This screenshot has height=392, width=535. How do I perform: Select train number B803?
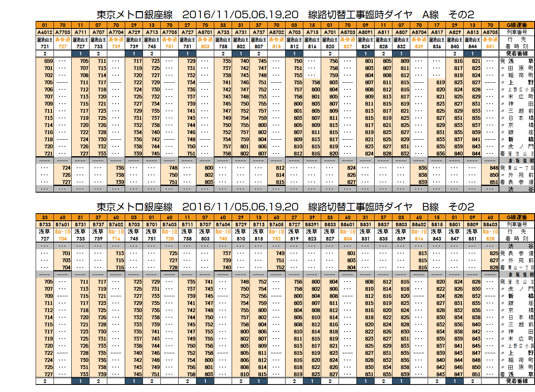click(x=401, y=225)
